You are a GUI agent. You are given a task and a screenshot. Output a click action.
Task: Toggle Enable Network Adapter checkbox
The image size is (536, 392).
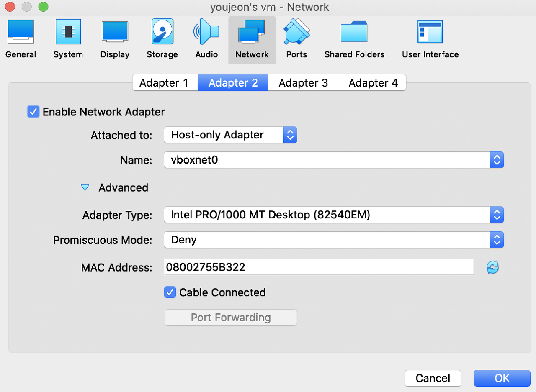pos(33,112)
